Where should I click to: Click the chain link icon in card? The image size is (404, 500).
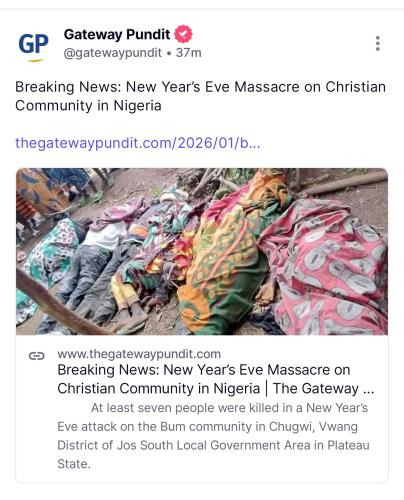point(37,356)
